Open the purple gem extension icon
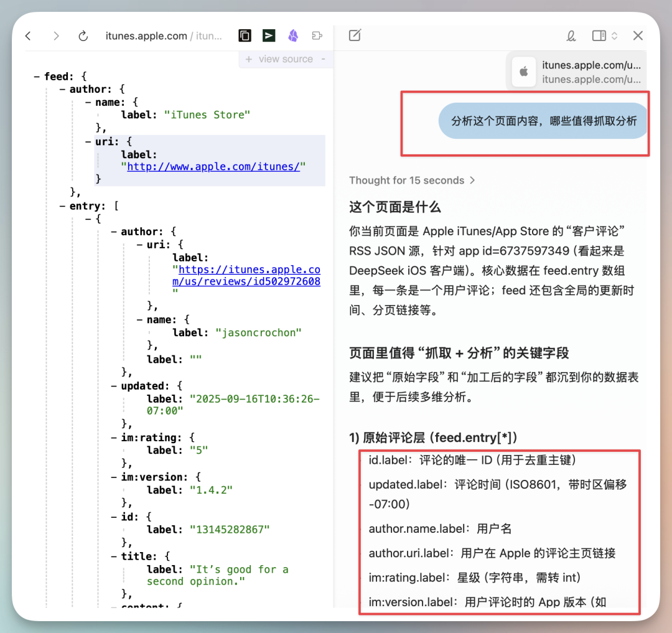Screen dimensions: 672x633 pos(293,35)
